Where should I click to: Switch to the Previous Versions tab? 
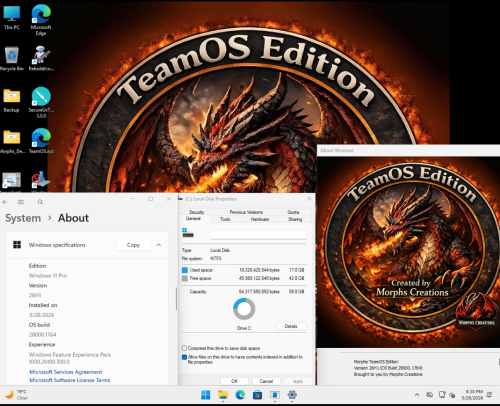(246, 212)
